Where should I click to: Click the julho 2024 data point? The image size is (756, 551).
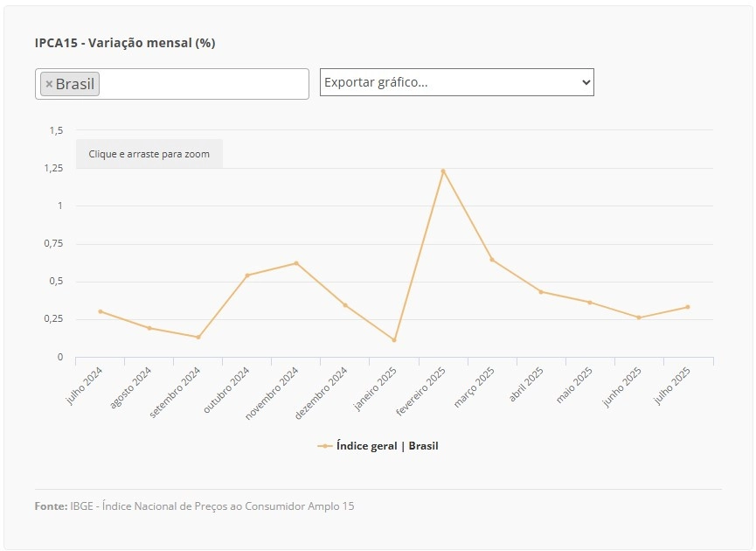101,311
